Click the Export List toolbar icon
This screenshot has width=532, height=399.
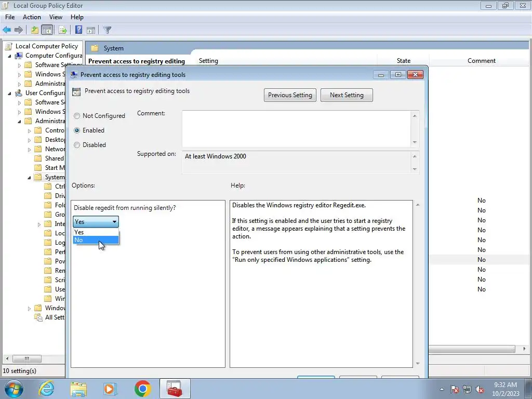[62, 30]
